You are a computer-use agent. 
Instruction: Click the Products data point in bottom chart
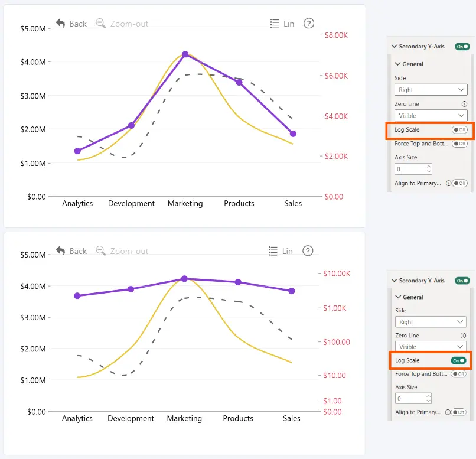(x=238, y=282)
